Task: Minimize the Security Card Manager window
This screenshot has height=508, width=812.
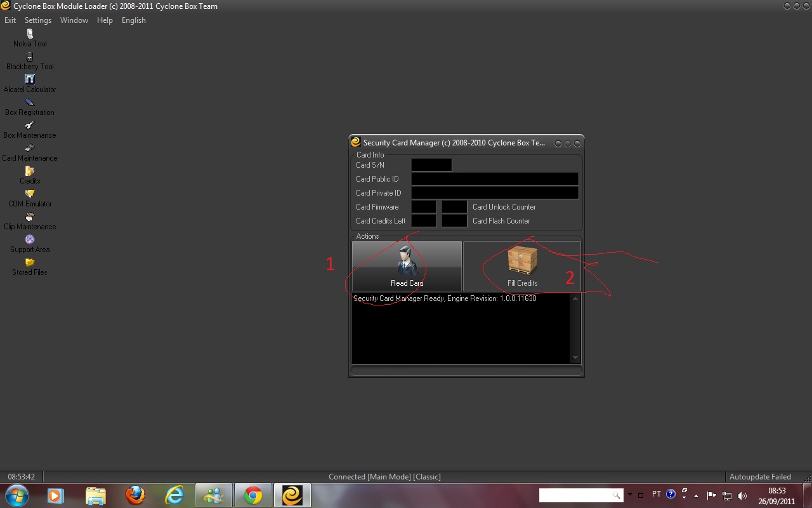Action: (x=558, y=144)
